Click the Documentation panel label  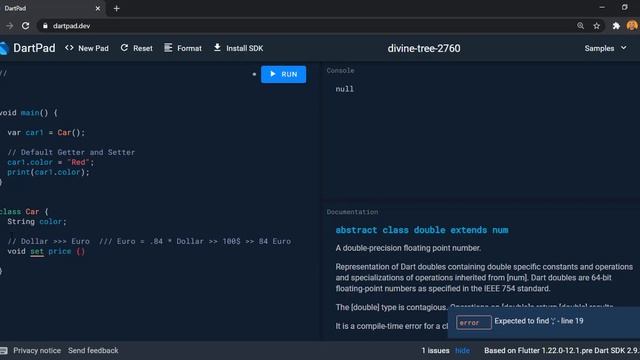352,212
